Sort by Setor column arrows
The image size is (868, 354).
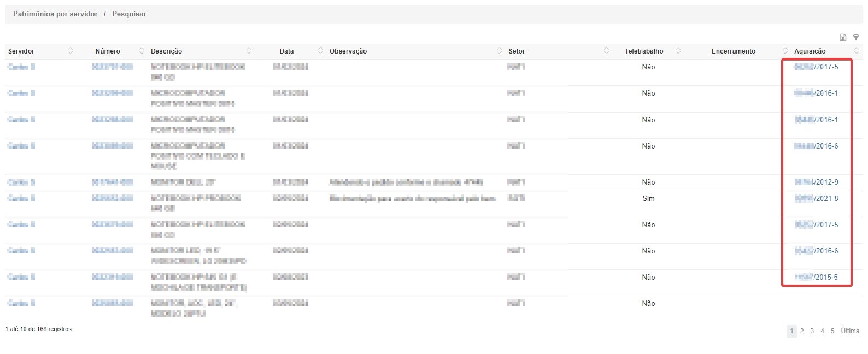point(606,51)
